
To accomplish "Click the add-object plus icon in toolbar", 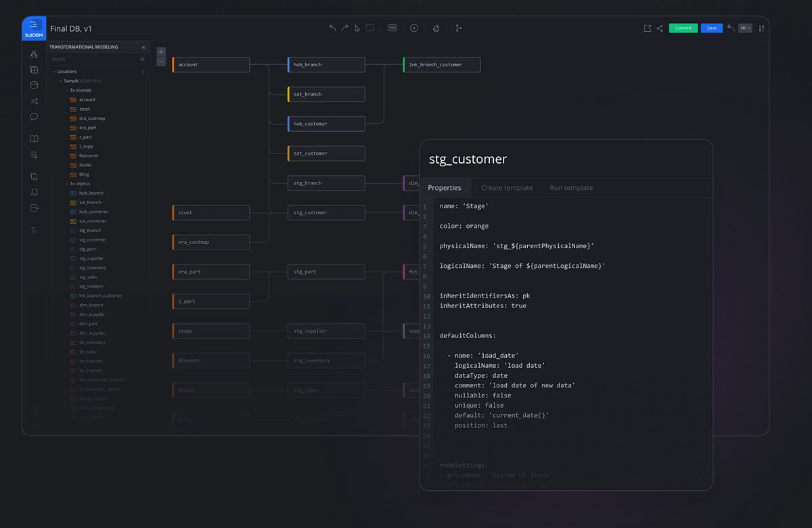I will (x=413, y=28).
